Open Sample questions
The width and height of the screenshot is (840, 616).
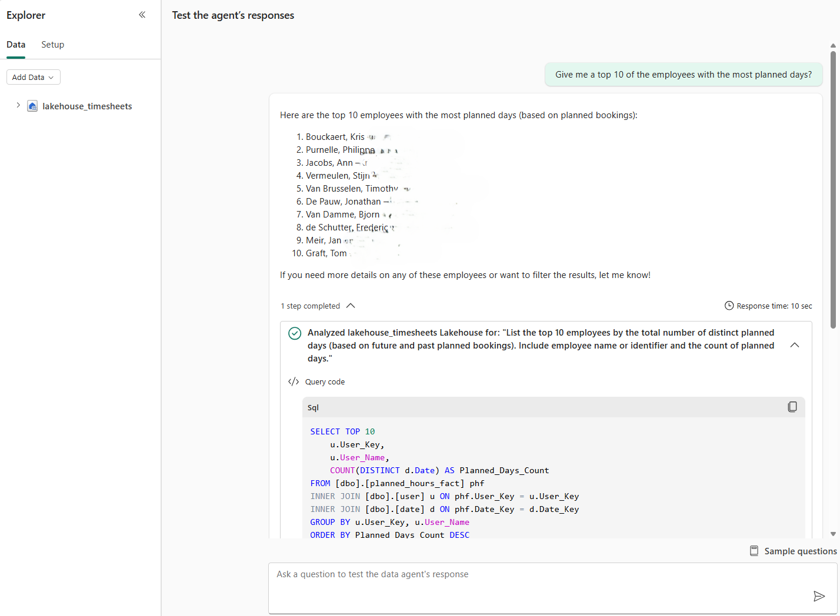tap(800, 551)
